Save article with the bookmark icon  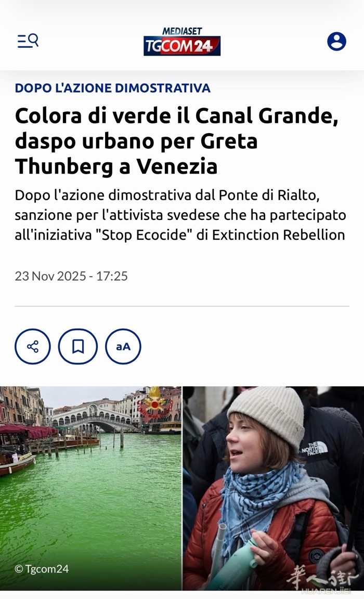(x=78, y=346)
